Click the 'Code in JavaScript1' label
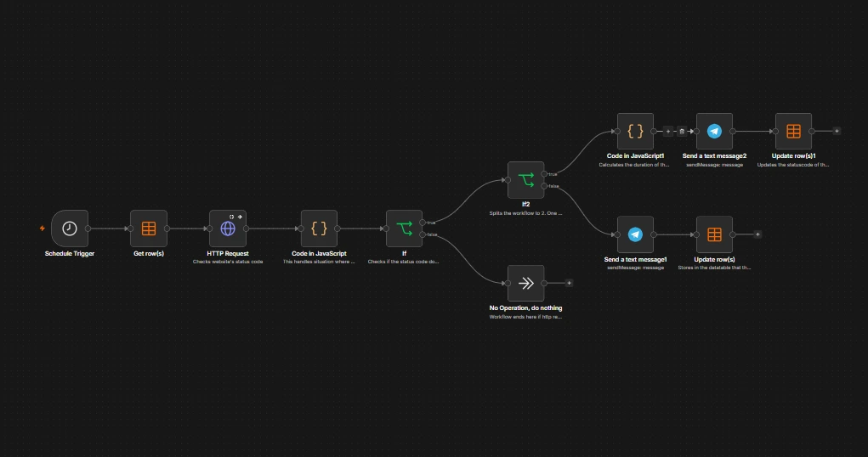 coord(636,156)
